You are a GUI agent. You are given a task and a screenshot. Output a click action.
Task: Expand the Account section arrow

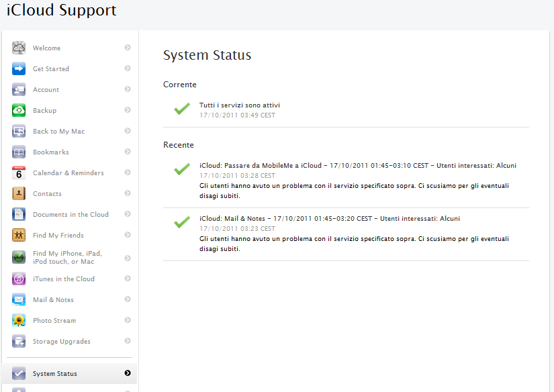[x=128, y=89]
